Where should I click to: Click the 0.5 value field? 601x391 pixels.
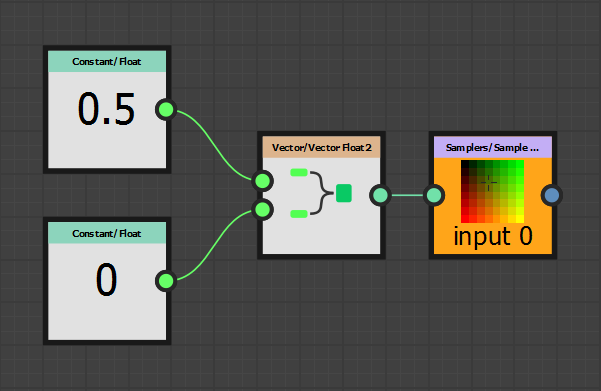pos(106,110)
